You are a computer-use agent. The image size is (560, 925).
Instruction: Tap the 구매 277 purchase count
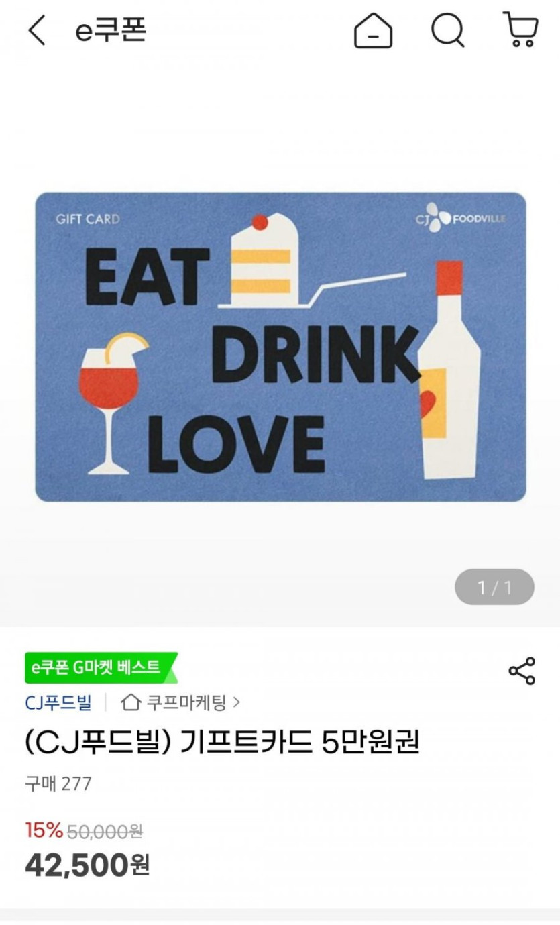point(58,783)
